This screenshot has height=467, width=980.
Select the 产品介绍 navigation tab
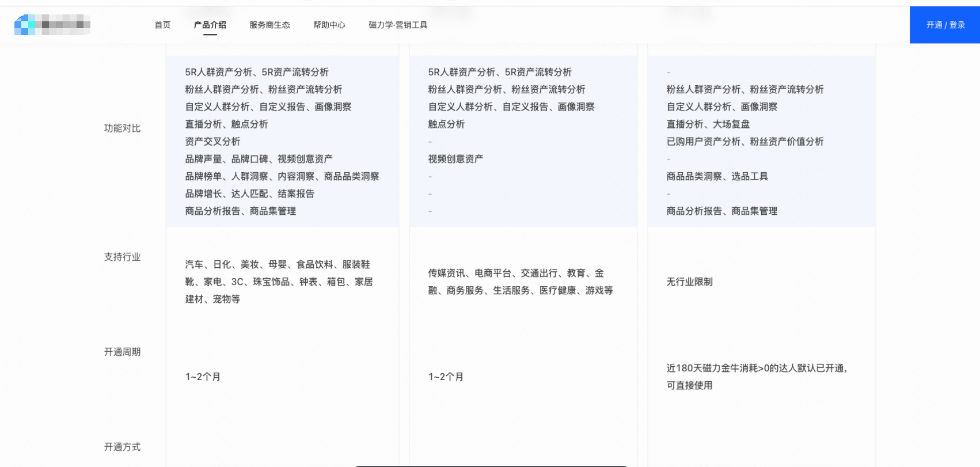(210, 25)
